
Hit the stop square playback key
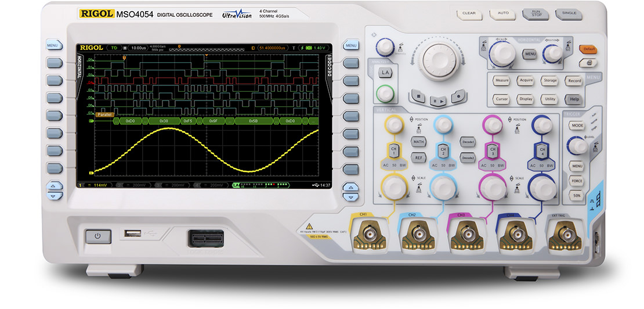tap(418, 96)
